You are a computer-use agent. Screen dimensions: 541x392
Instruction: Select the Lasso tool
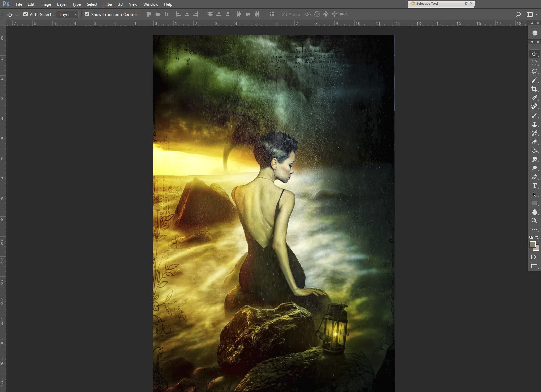click(534, 72)
